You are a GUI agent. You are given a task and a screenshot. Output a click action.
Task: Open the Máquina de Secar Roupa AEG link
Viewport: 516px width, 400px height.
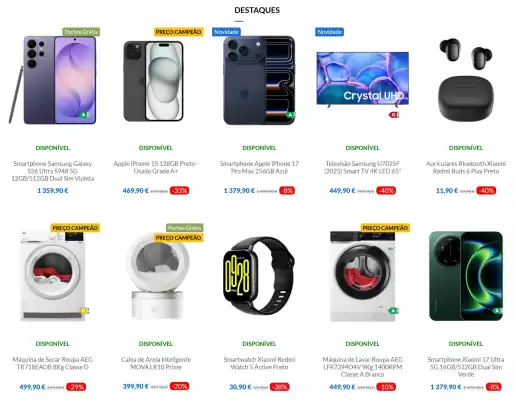(x=53, y=363)
